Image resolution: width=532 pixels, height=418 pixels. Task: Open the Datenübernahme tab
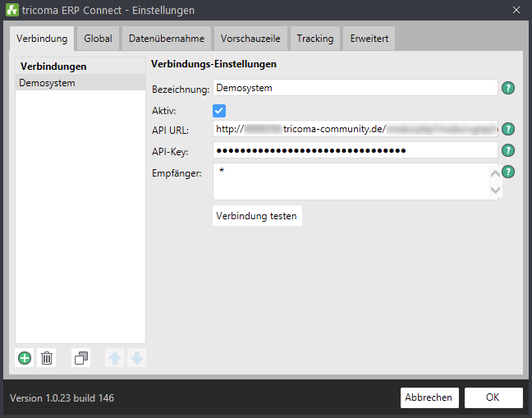(167, 39)
